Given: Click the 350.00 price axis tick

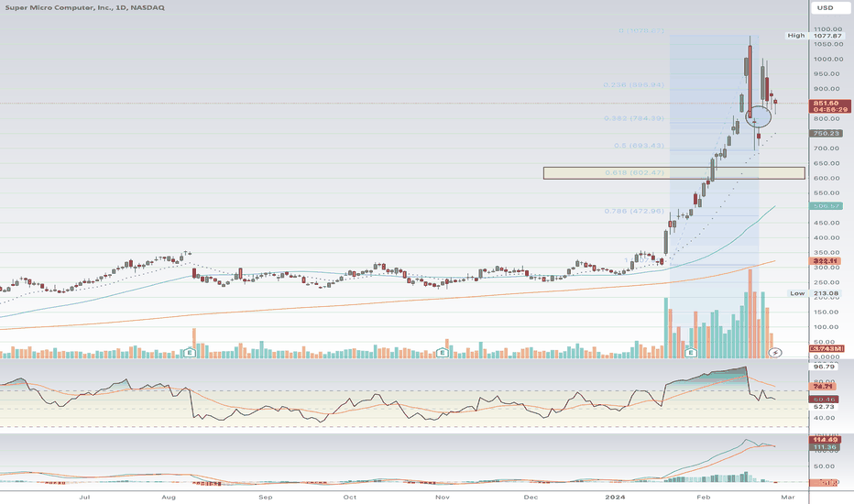Looking at the screenshot, I should [827, 252].
